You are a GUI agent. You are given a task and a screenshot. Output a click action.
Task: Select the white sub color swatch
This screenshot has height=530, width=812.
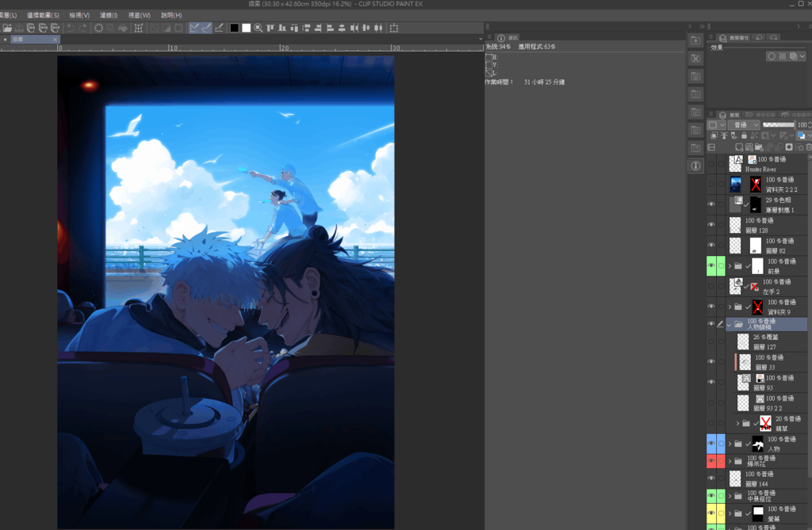tap(246, 28)
